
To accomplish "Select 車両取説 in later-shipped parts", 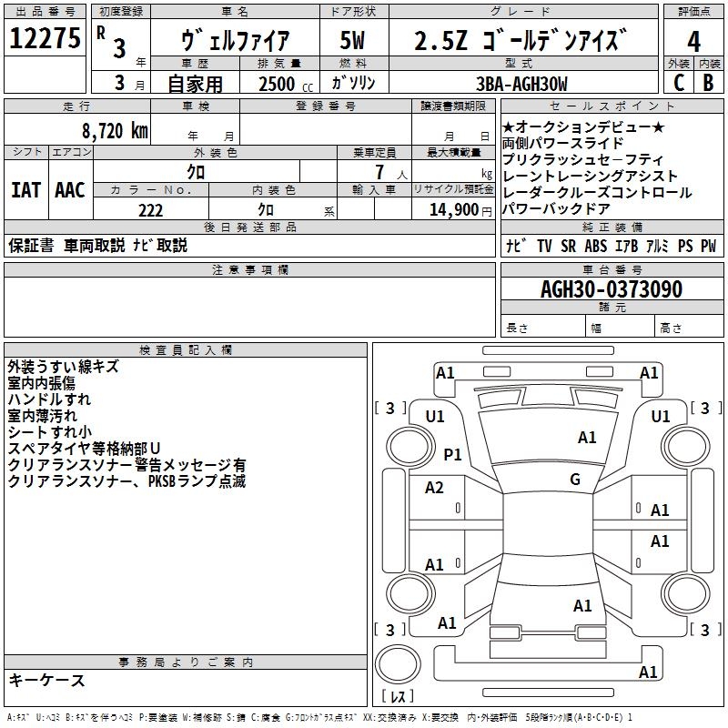I will [95, 245].
